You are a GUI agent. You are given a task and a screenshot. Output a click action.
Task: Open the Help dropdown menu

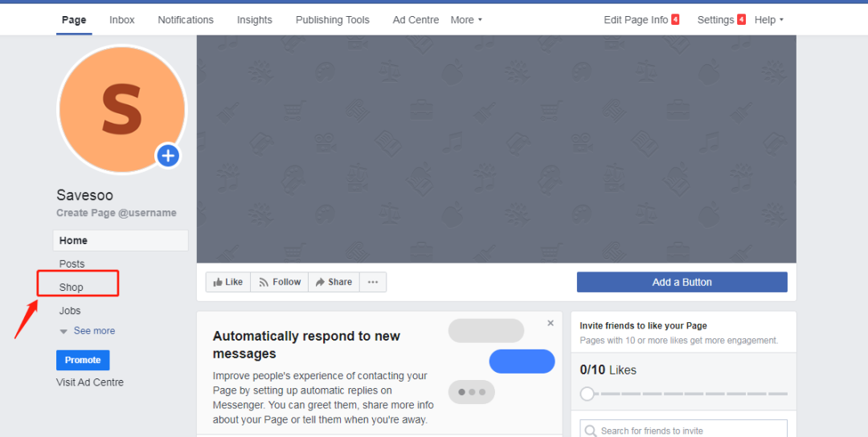click(769, 20)
